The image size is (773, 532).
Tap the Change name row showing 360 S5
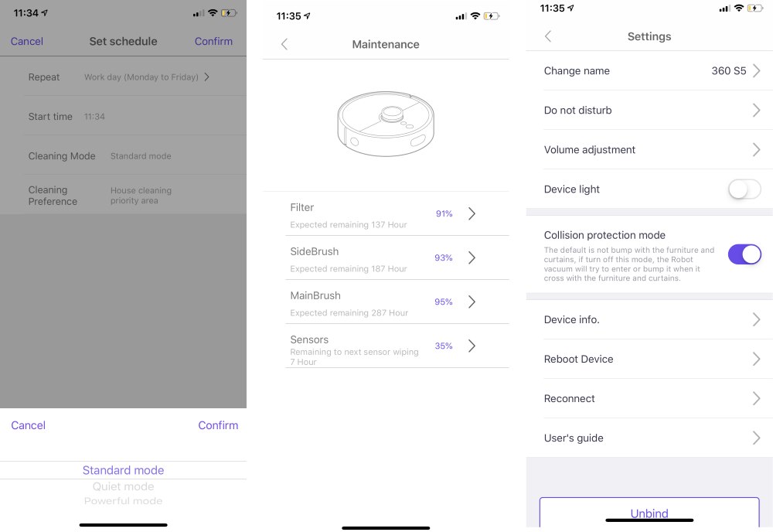click(649, 70)
